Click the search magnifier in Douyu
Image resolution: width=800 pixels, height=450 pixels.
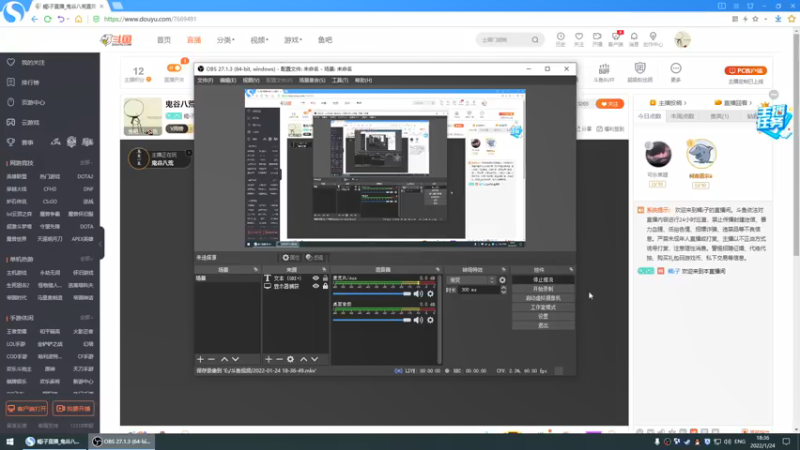[535, 40]
